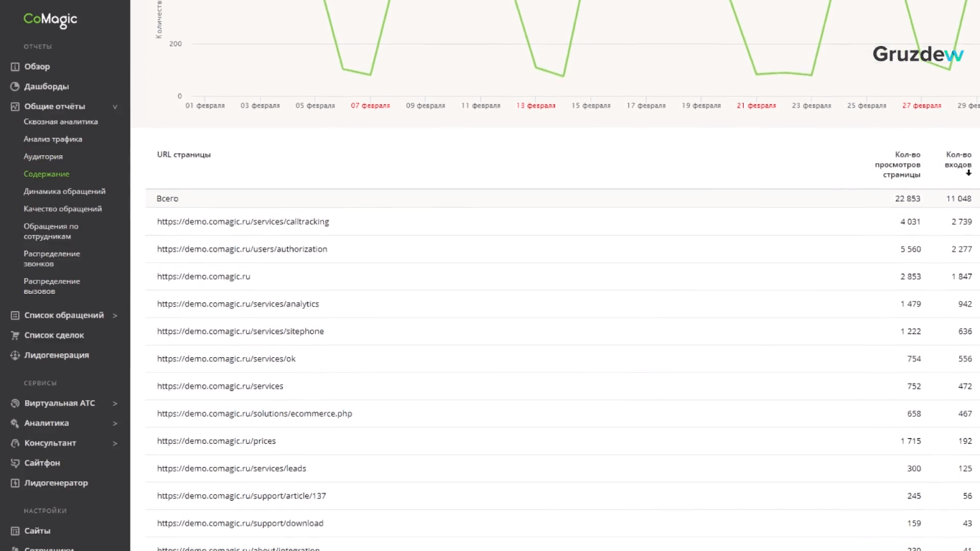The height and width of the screenshot is (551, 980).
Task: Click the Дашборды pie chart icon
Action: (x=14, y=87)
